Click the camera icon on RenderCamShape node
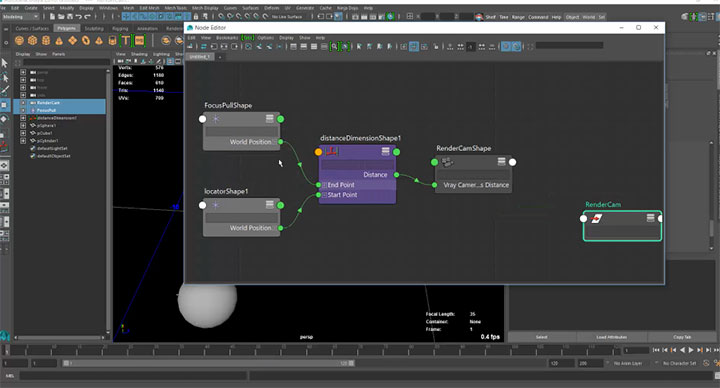 tap(447, 162)
